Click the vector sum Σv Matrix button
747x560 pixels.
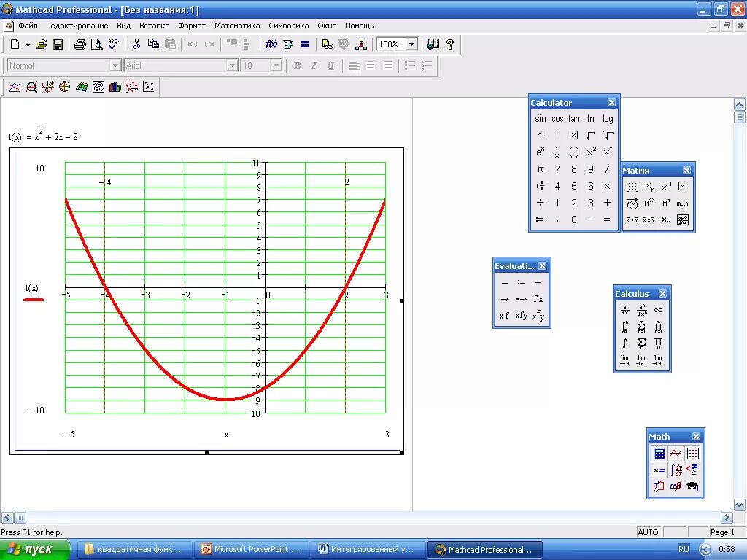coord(666,219)
